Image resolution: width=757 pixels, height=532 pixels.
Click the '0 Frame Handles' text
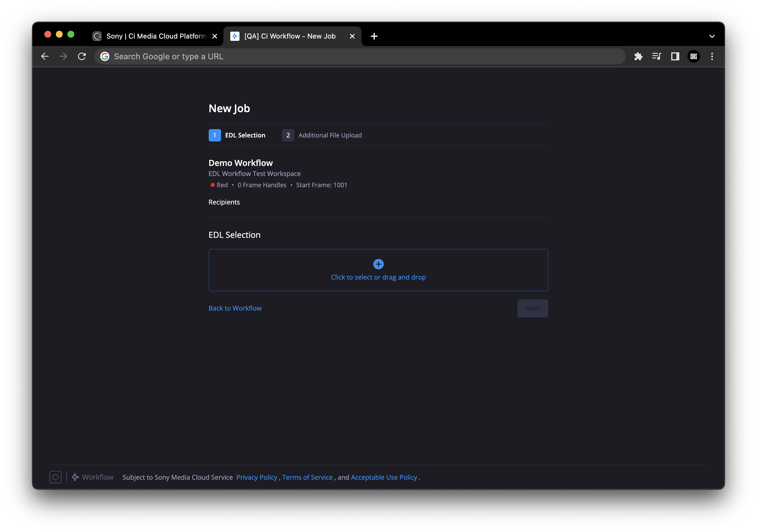(262, 185)
